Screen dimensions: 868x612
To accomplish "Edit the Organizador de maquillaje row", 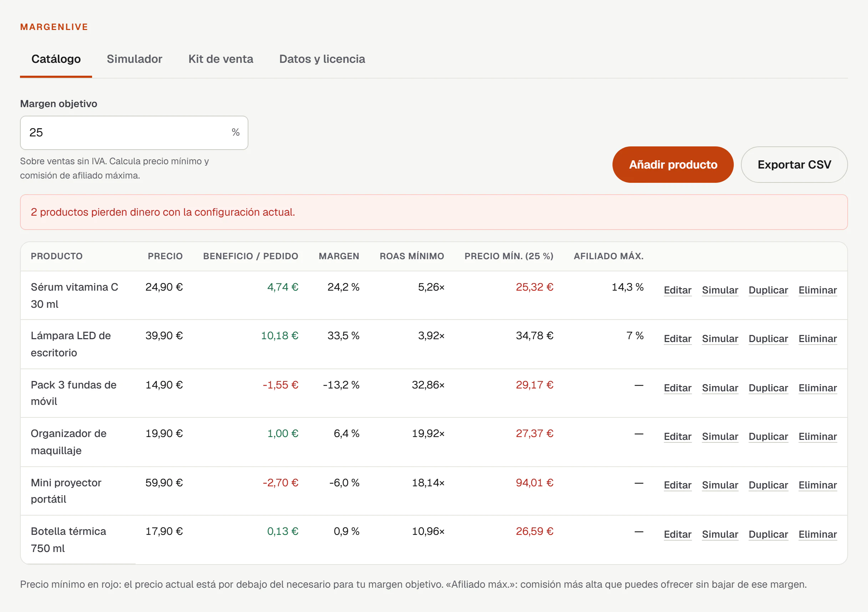I will (x=677, y=436).
